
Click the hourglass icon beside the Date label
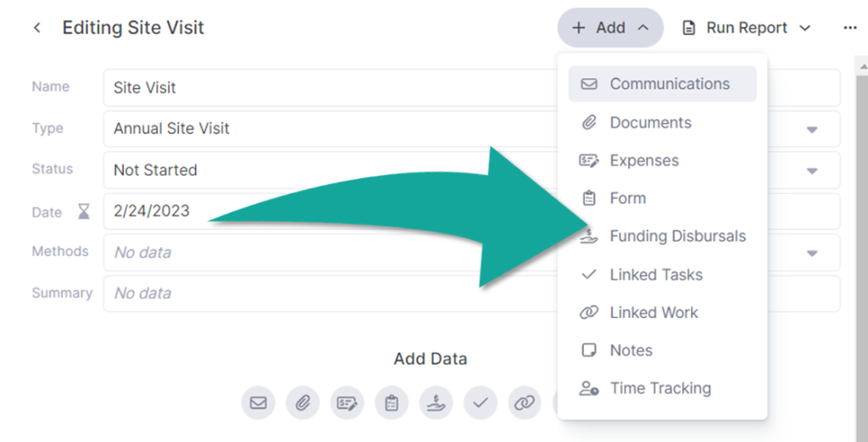(x=83, y=212)
